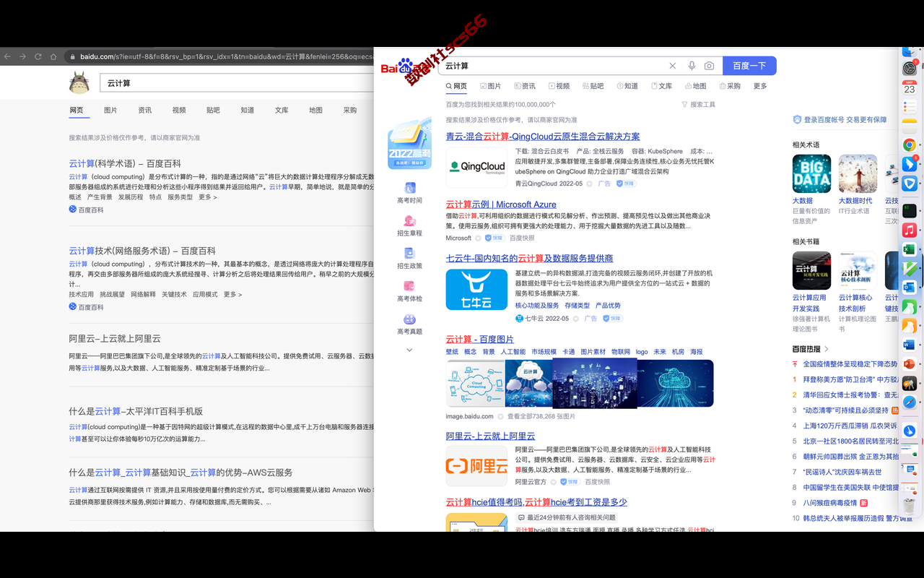Open 核心功能及服务 sub-link
This screenshot has width=924, height=578.
click(537, 306)
